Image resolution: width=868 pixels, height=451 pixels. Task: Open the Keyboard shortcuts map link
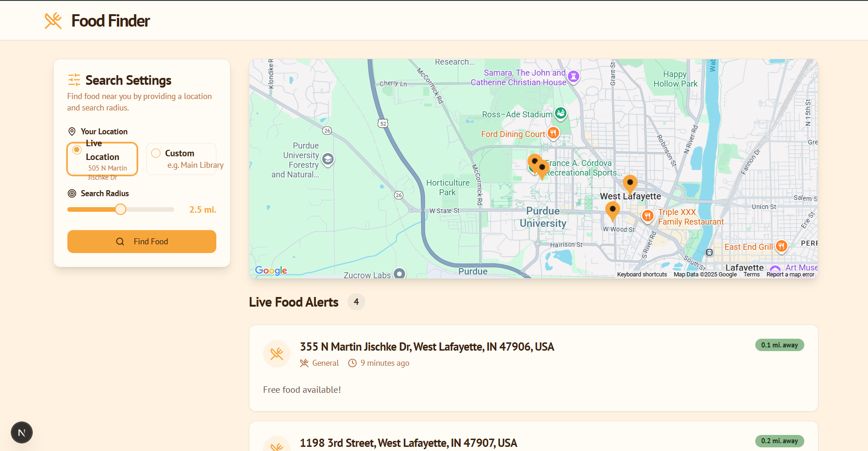642,275
